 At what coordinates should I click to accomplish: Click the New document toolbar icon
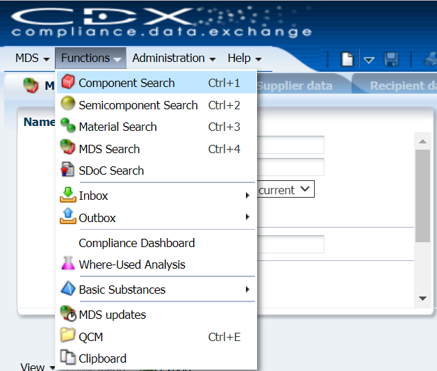[347, 59]
